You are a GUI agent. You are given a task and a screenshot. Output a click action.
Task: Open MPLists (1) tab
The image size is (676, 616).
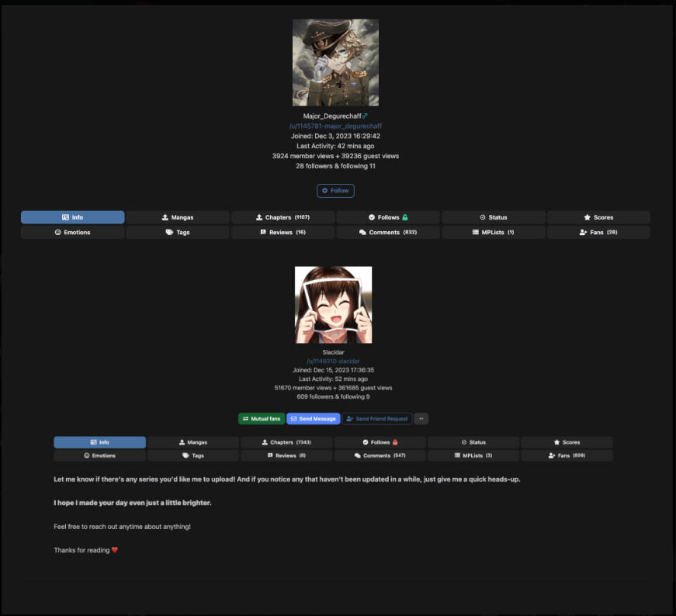(493, 232)
